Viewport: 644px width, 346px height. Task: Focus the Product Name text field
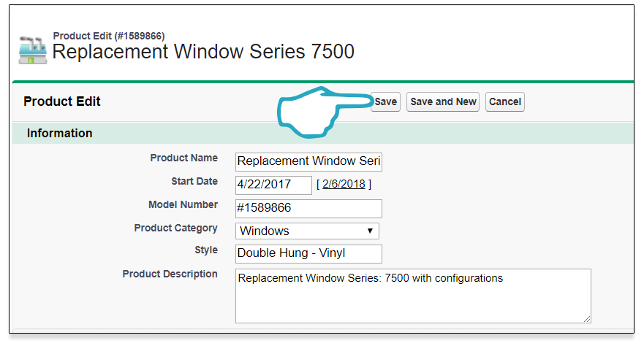(308, 161)
